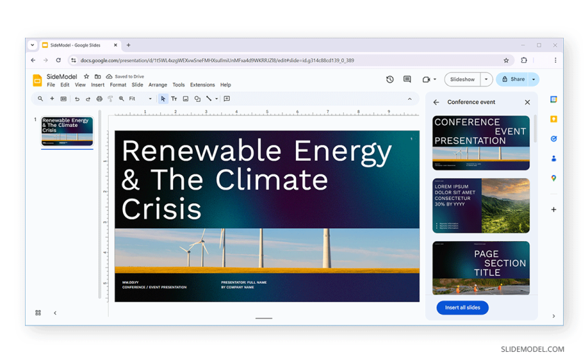
Task: Add a new slide with plus icon
Action: pyautogui.click(x=52, y=99)
